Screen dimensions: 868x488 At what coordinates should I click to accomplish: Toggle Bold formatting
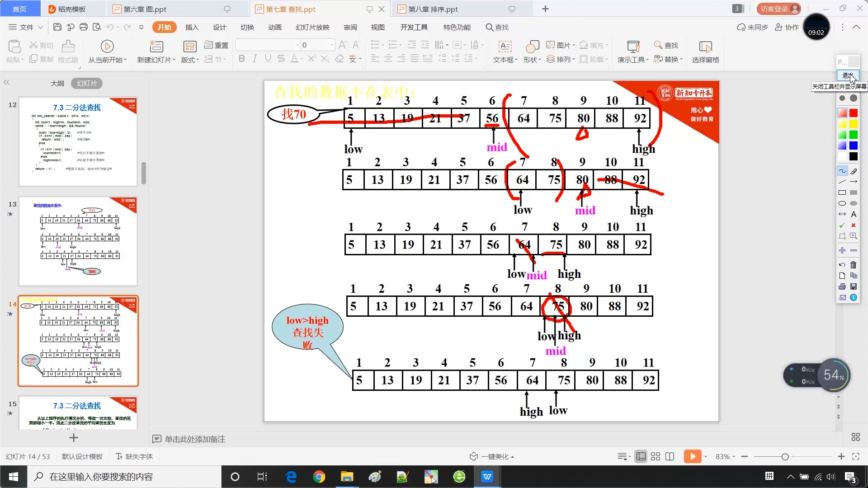click(x=241, y=58)
